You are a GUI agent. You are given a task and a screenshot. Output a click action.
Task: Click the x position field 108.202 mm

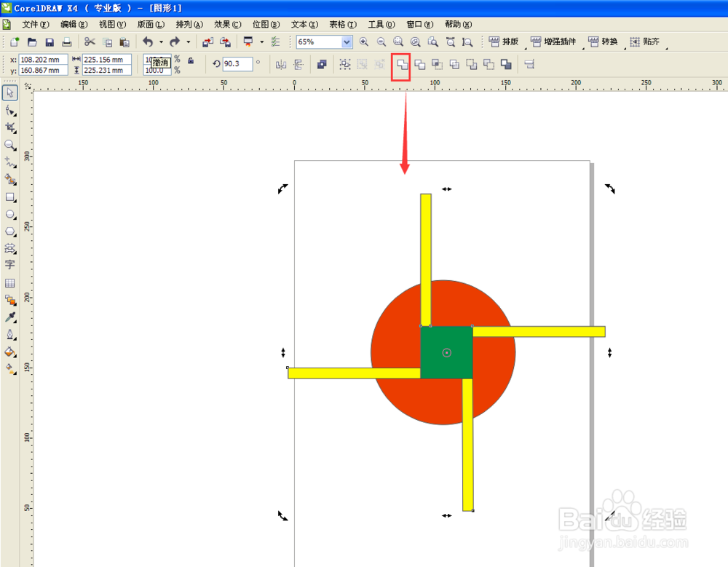(x=43, y=60)
